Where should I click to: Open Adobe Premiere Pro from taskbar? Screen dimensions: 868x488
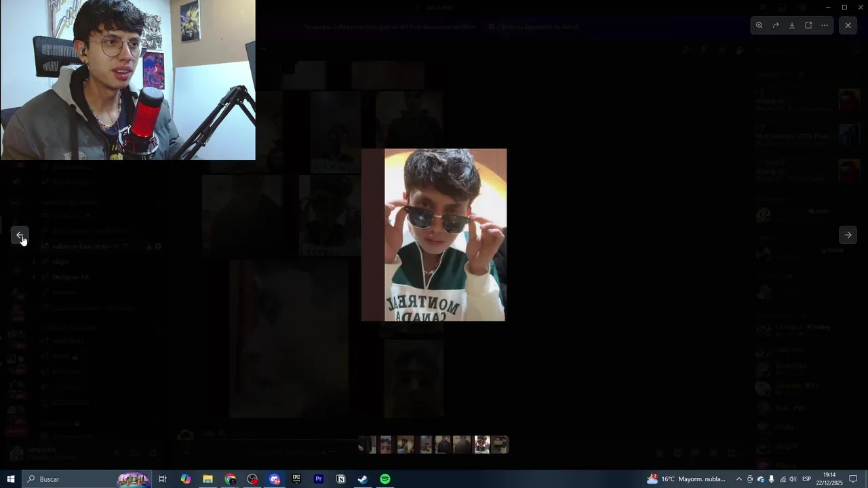pos(319,479)
